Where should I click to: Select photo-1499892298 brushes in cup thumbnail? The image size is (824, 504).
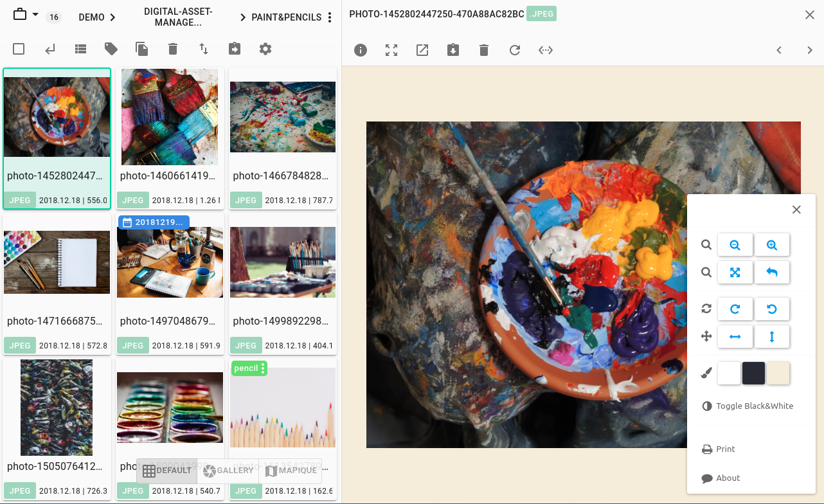pos(283,262)
